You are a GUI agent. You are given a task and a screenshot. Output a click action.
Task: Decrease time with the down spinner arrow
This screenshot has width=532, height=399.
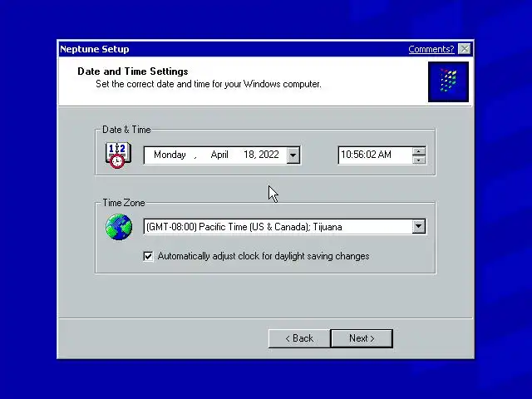[x=419, y=160]
